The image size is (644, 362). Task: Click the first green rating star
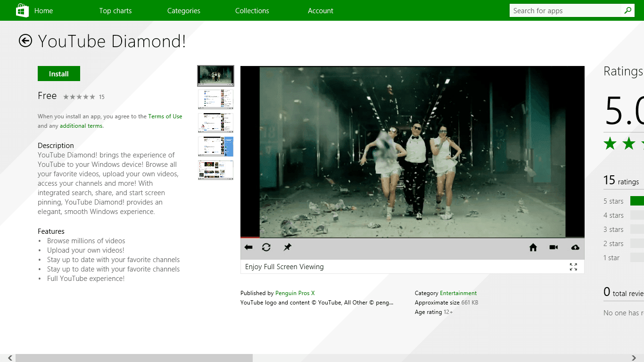pyautogui.click(x=610, y=144)
